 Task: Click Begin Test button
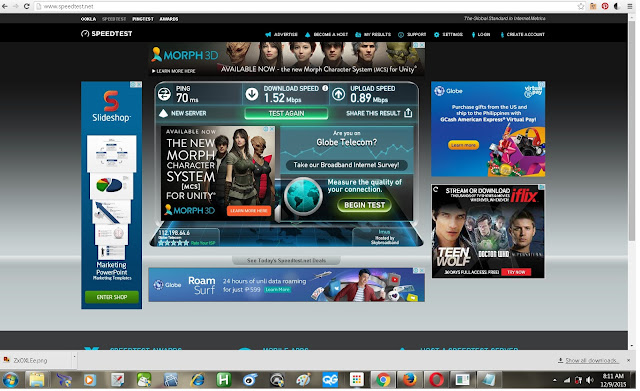pos(364,205)
